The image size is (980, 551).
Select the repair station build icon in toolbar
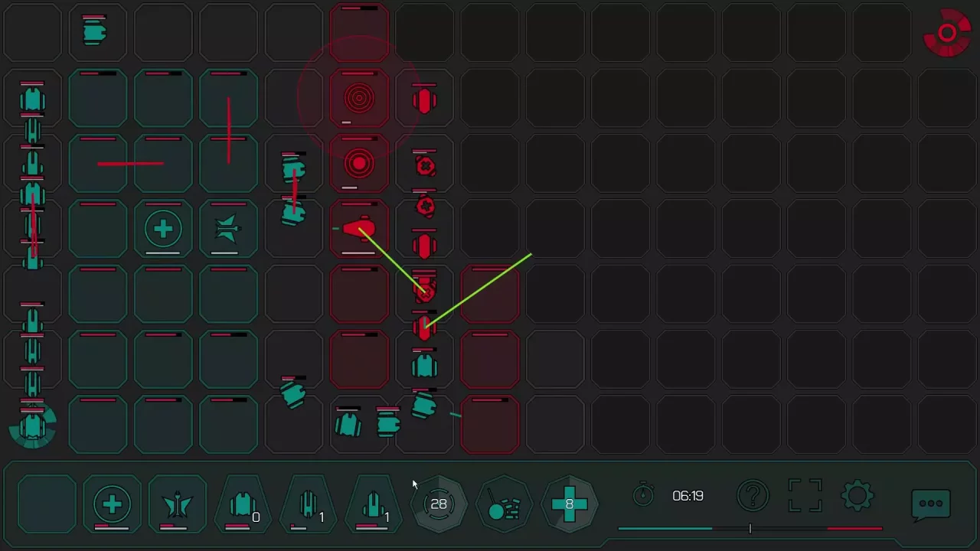[112, 504]
